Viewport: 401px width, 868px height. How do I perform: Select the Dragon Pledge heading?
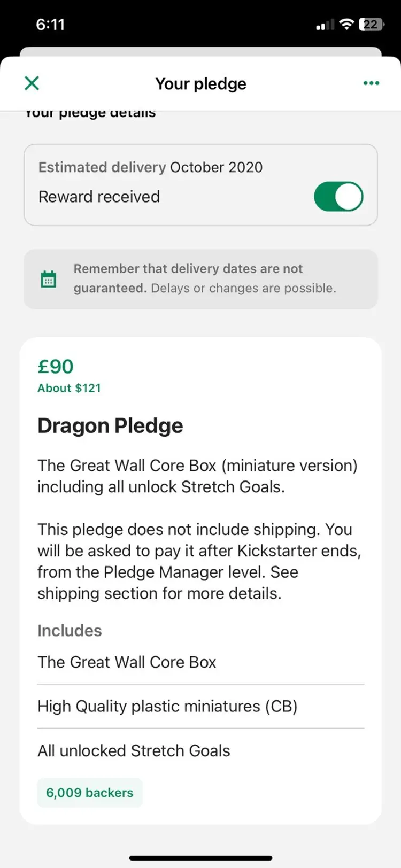110,426
